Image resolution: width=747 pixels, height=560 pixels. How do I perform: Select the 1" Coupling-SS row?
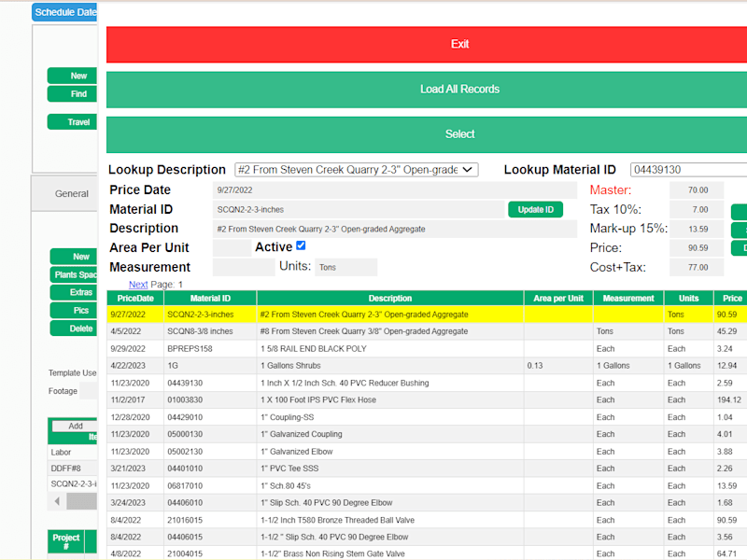point(427,417)
